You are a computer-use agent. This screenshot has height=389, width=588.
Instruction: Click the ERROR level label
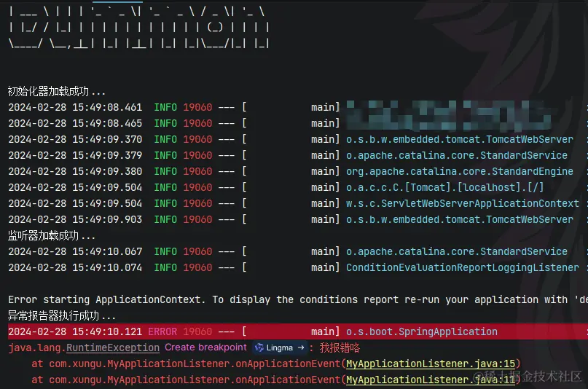click(x=162, y=331)
